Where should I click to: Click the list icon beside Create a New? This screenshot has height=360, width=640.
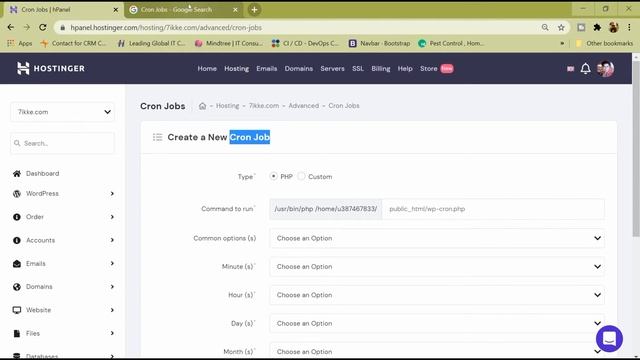point(158,137)
